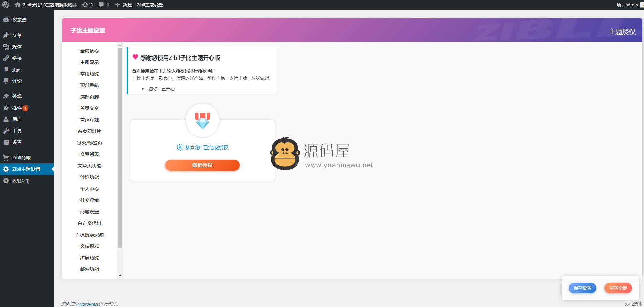Open the Pages icon in sidebar

click(x=6, y=70)
